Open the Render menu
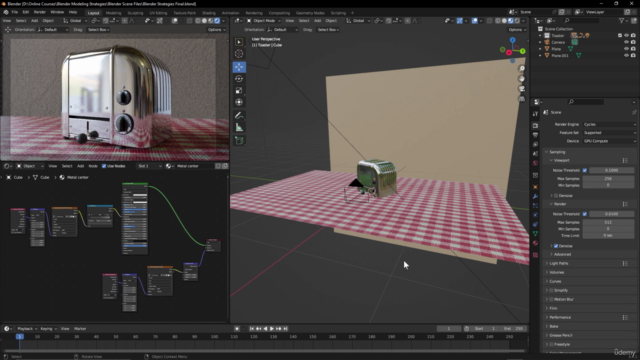 click(40, 12)
